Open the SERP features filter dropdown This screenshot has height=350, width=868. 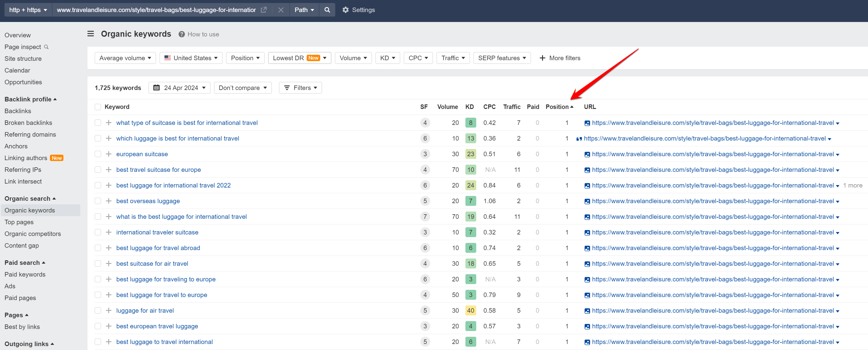coord(502,58)
